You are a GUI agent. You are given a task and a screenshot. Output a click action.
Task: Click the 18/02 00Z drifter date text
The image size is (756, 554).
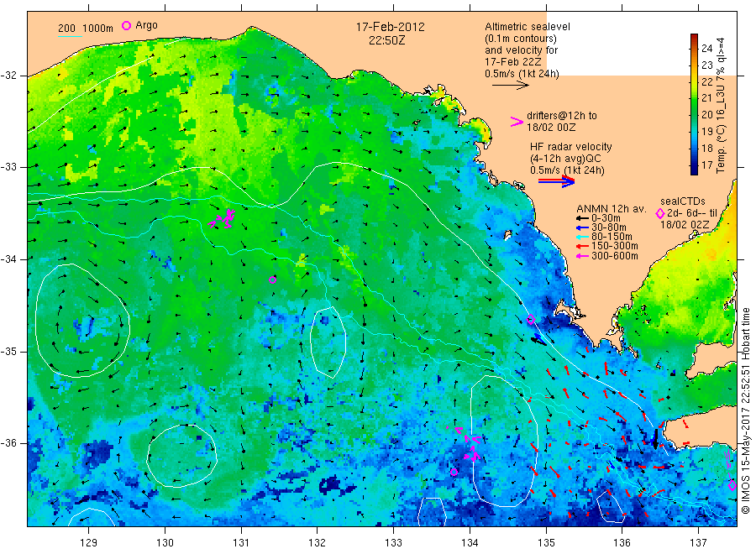(551, 128)
